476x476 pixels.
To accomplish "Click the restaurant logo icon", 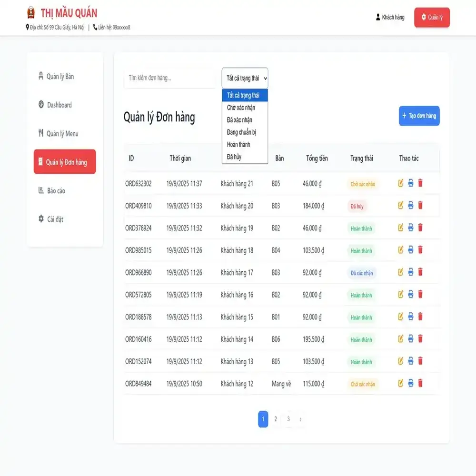I will (x=31, y=13).
